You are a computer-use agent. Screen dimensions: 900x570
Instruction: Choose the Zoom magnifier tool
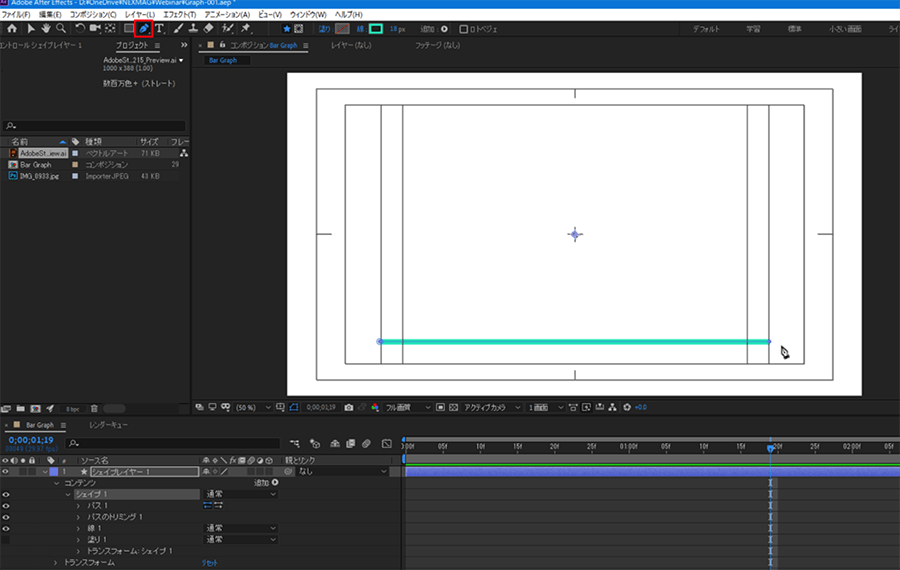coord(61,29)
